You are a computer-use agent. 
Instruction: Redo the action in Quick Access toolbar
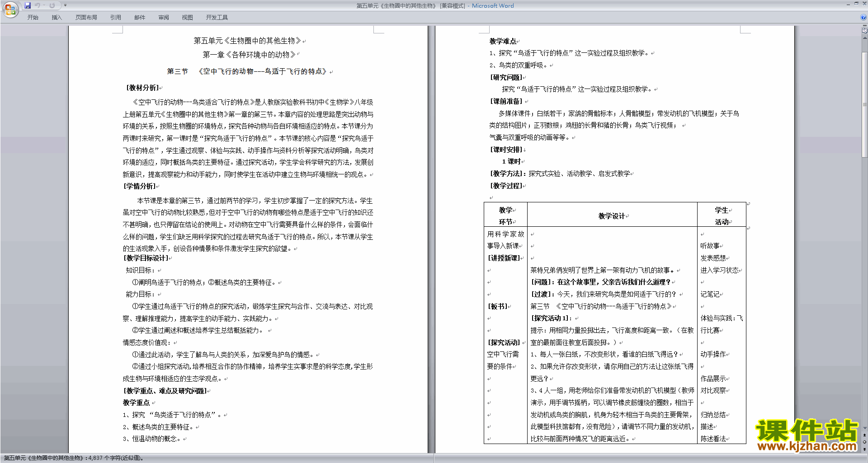52,5
